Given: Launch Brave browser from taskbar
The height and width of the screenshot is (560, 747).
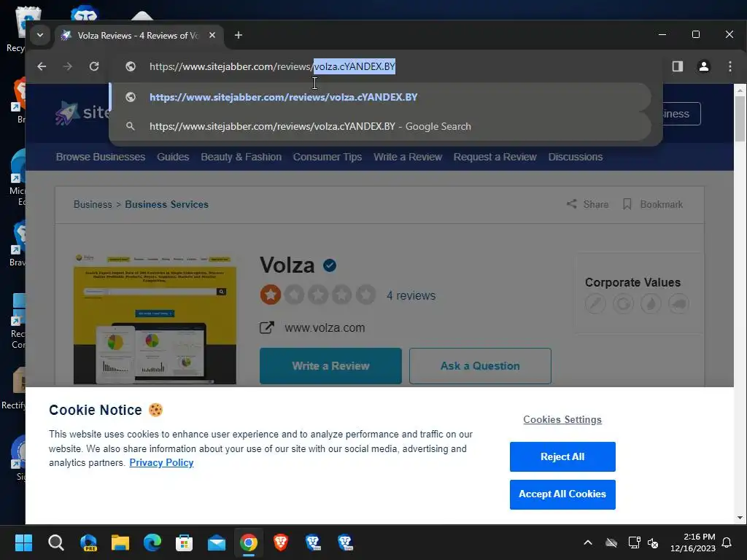Looking at the screenshot, I should tap(281, 542).
